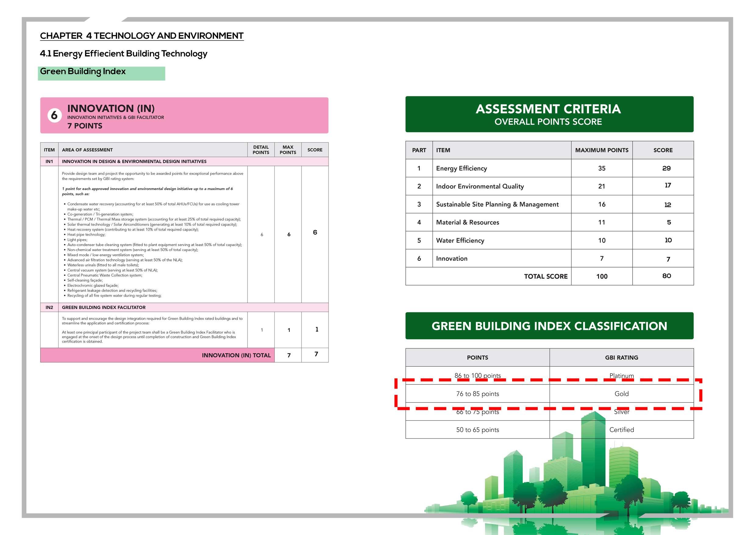Click the Green Building Index Classification banner
Image resolution: width=756 pixels, height=535 pixels.
pyautogui.click(x=549, y=326)
